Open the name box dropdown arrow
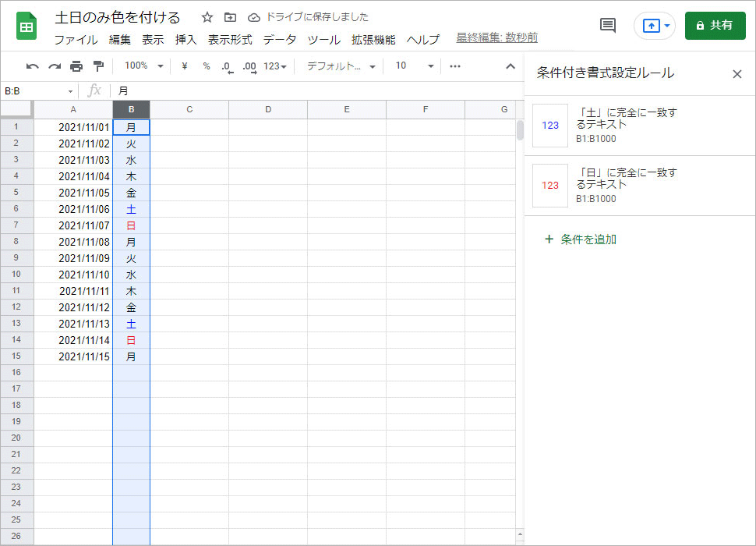The width and height of the screenshot is (756, 546). 70,91
